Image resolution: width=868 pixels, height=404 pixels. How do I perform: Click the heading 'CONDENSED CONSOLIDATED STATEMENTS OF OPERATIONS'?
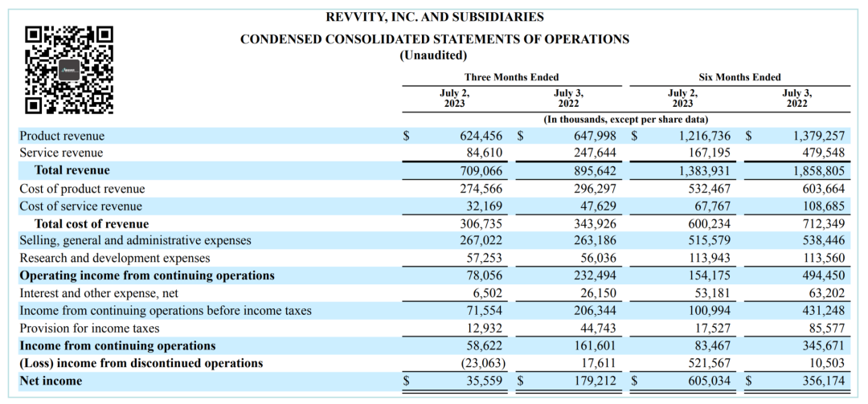click(434, 39)
